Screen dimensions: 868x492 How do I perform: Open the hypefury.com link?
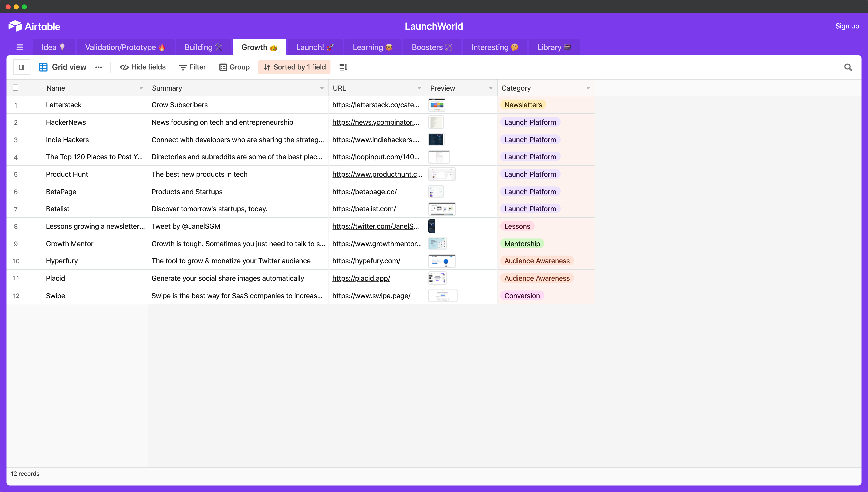coord(366,261)
